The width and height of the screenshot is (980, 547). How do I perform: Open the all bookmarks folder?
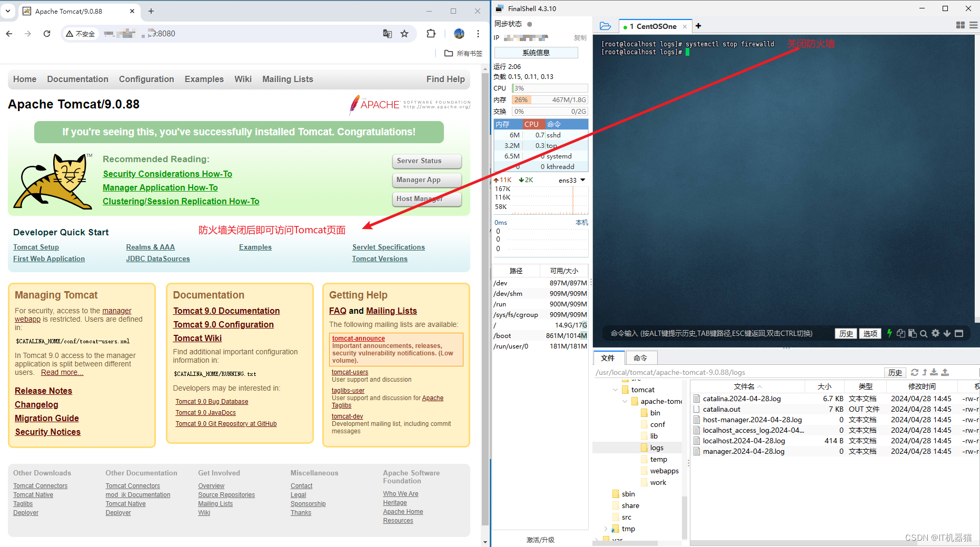point(463,53)
